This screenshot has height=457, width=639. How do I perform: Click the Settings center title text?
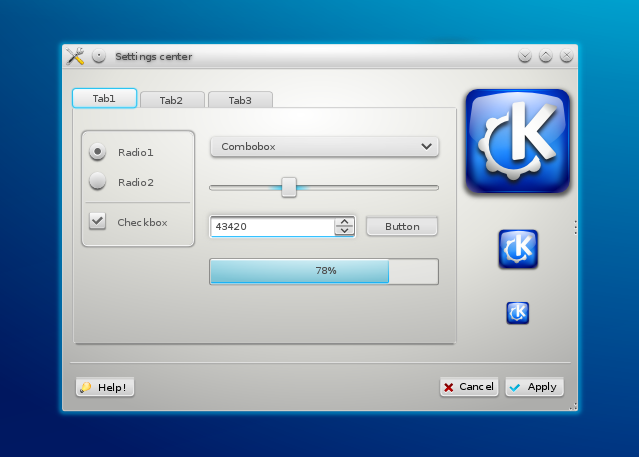[x=154, y=56]
